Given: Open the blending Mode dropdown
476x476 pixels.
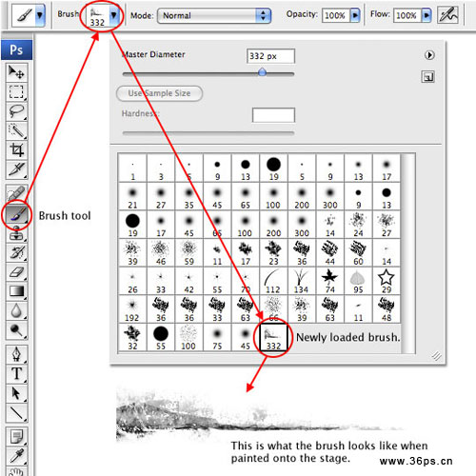Looking at the screenshot, I should 214,15.
